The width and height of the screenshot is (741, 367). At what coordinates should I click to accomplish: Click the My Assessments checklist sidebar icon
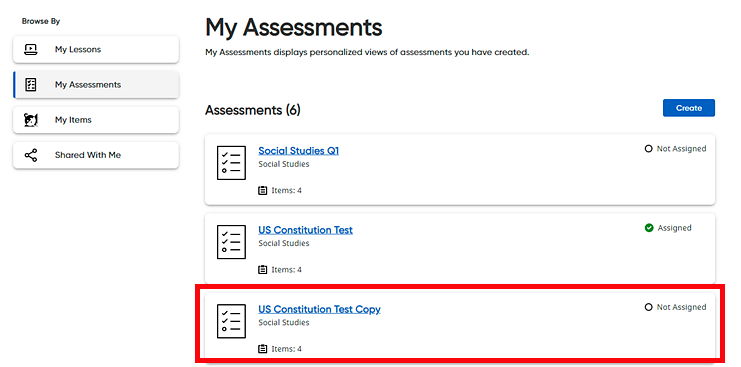(x=31, y=85)
